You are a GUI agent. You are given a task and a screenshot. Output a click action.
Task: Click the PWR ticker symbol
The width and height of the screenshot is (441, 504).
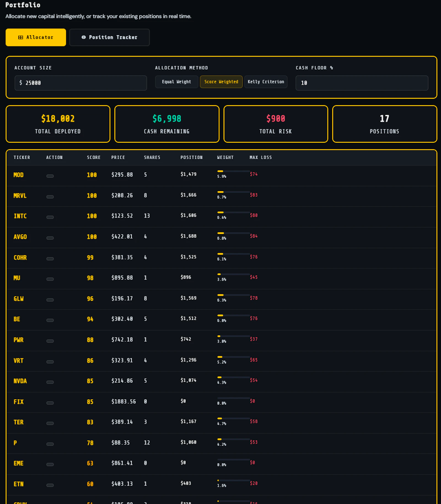click(x=18, y=340)
